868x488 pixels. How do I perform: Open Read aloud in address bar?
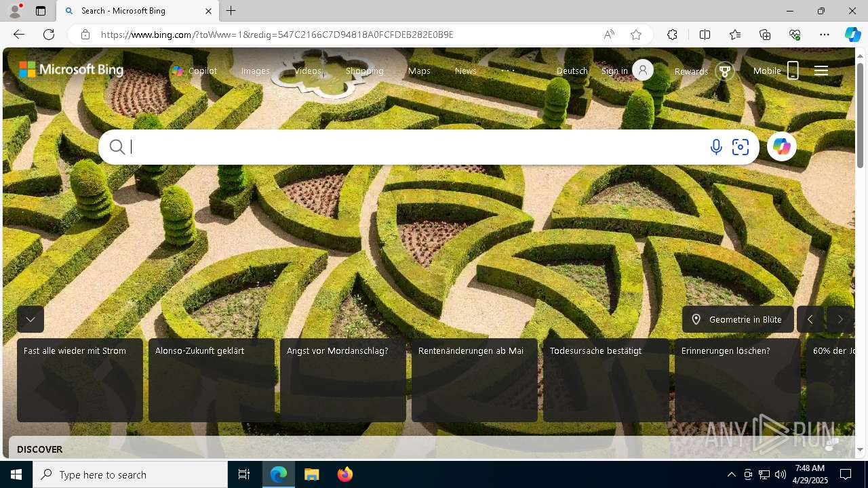pos(609,35)
